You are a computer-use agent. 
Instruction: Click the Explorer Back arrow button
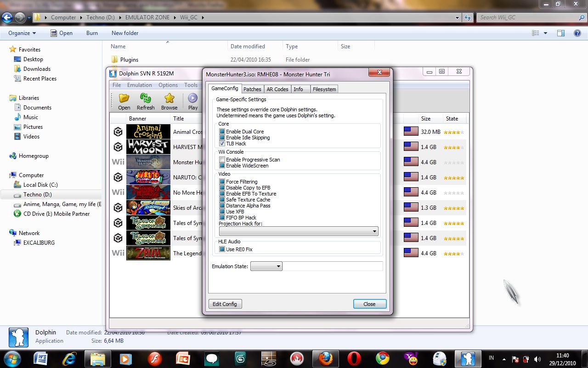tap(7, 18)
